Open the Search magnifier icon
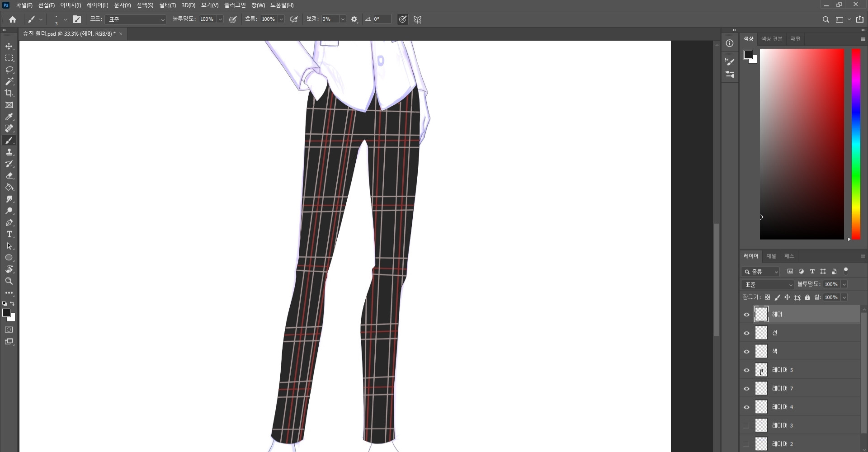 [826, 19]
